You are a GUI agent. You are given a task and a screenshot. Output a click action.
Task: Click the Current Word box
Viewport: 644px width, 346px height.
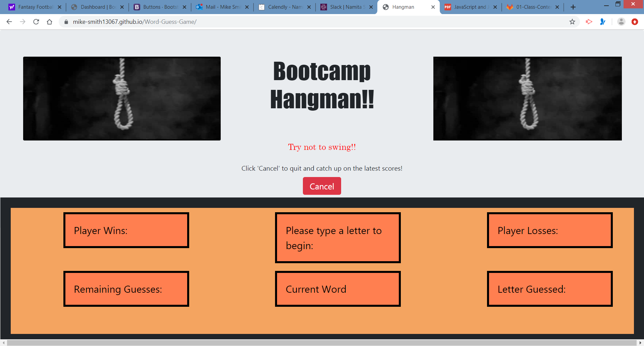[x=338, y=289]
